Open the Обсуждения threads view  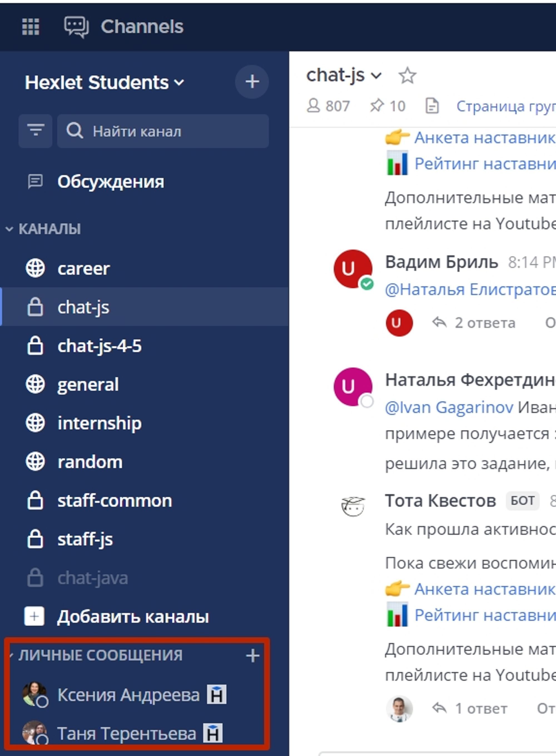[144, 182]
